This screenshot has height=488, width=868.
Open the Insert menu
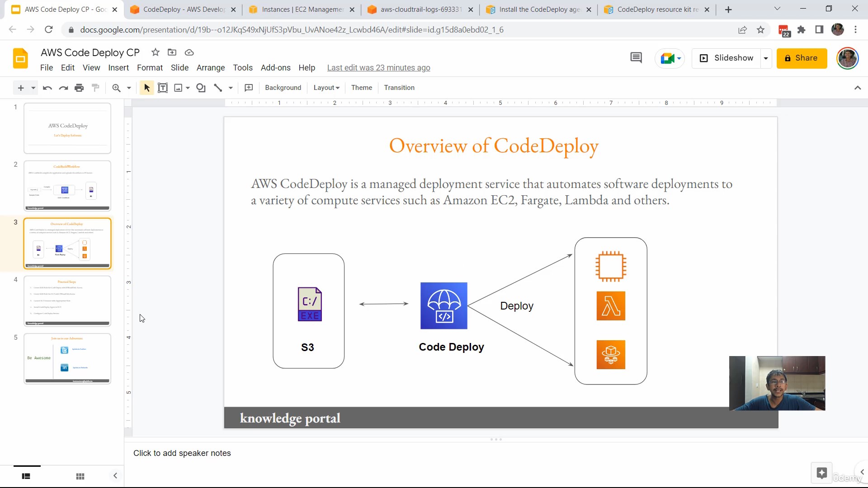[x=118, y=68]
